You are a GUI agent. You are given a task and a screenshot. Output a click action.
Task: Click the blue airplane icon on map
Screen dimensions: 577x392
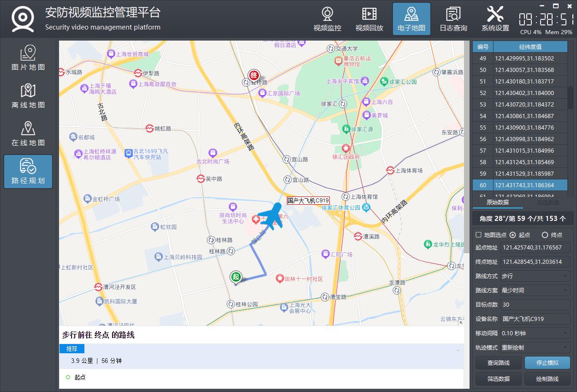[x=273, y=216]
